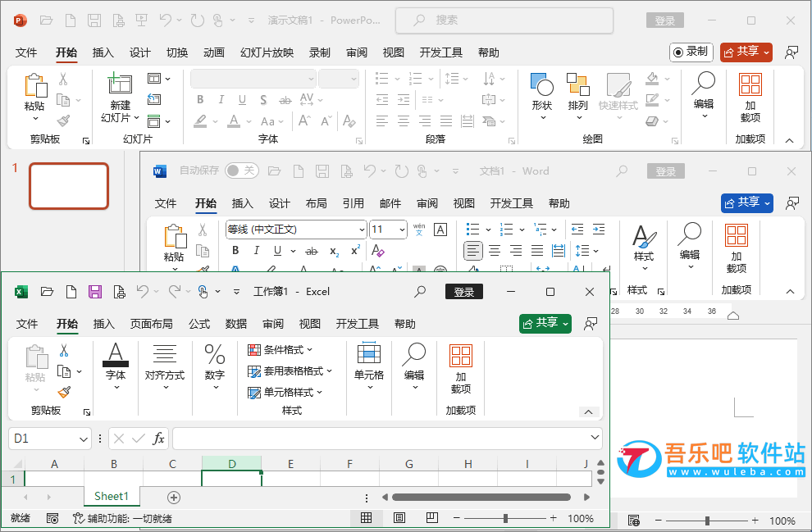Select the Sheet1 tab
This screenshot has width=812, height=532.
(x=112, y=496)
